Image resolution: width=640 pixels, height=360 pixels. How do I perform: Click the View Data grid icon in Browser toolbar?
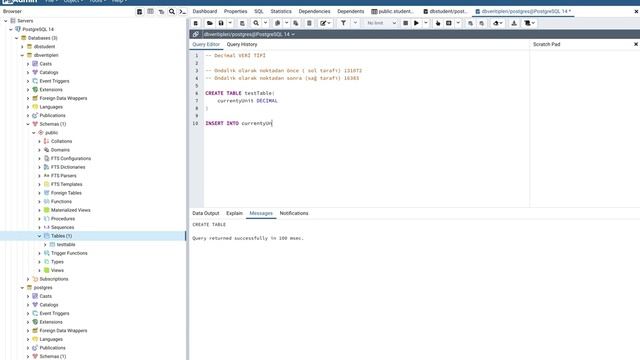150,11
